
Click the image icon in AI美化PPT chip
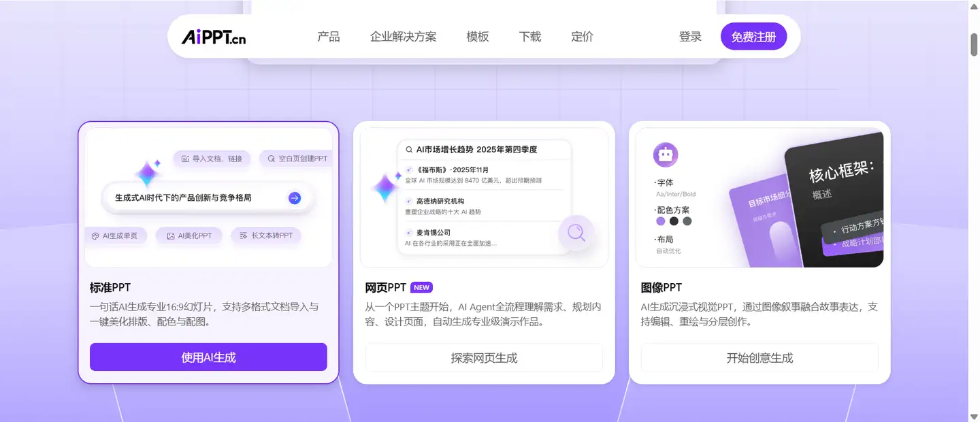(x=170, y=236)
